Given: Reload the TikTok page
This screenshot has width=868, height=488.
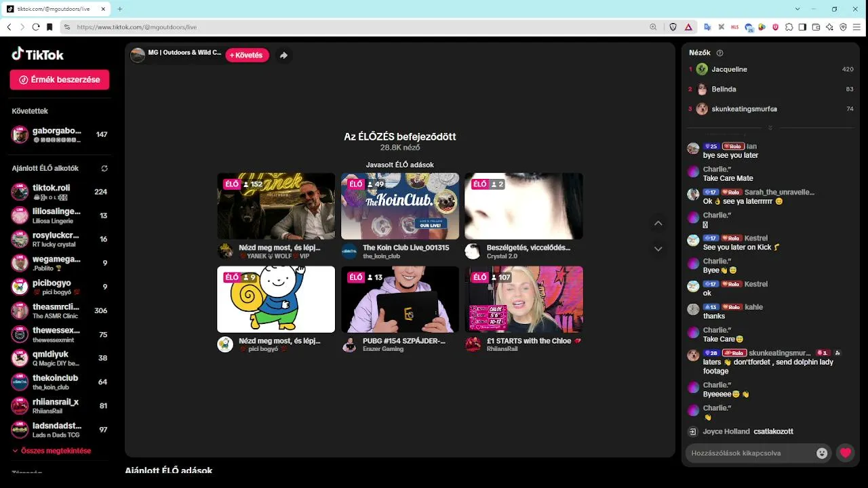Looking at the screenshot, I should (36, 27).
